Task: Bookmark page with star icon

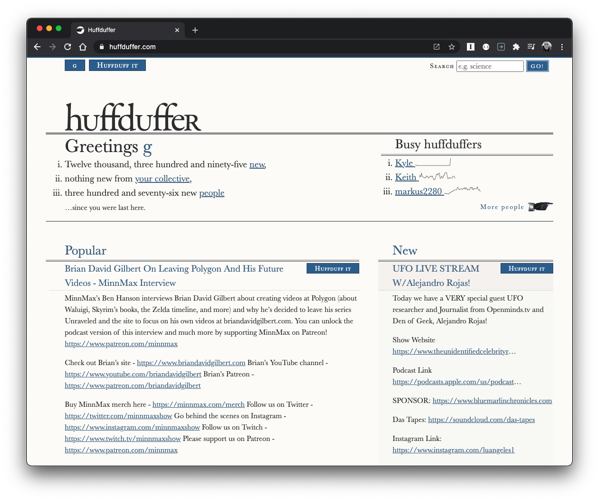Action: coord(452,47)
